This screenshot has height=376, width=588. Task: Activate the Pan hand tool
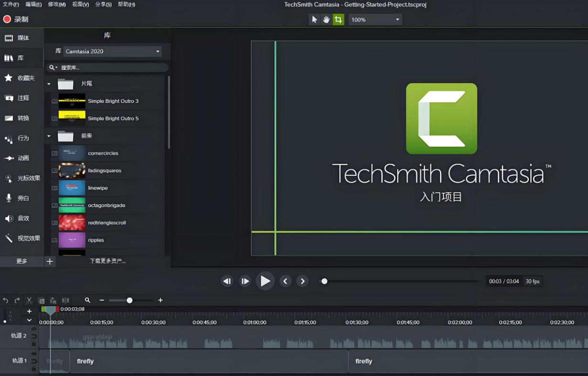pyautogui.click(x=327, y=20)
